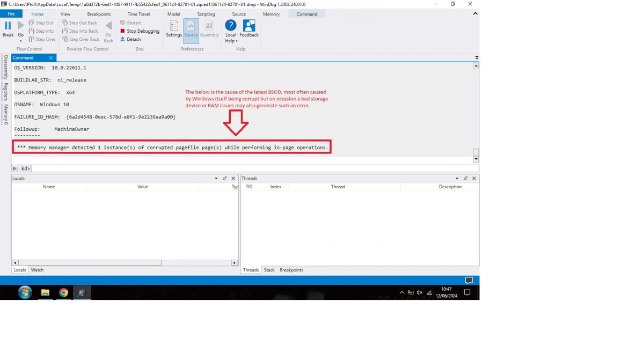Viewport: 644px width, 360px height.
Task: Pin the Locals panel
Action: click(x=225, y=178)
